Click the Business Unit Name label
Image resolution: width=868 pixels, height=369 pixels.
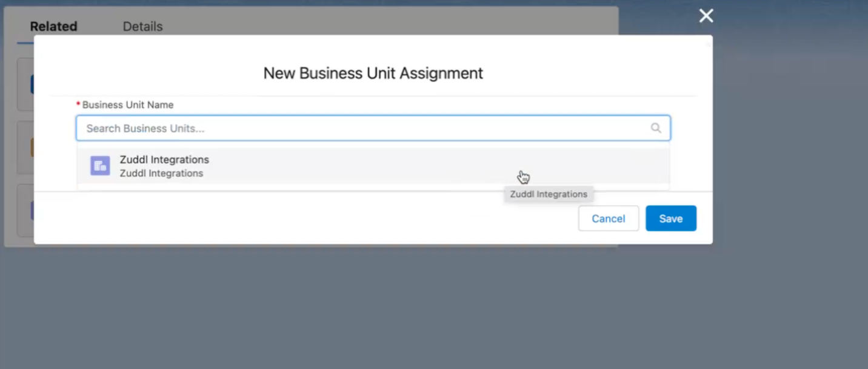128,105
